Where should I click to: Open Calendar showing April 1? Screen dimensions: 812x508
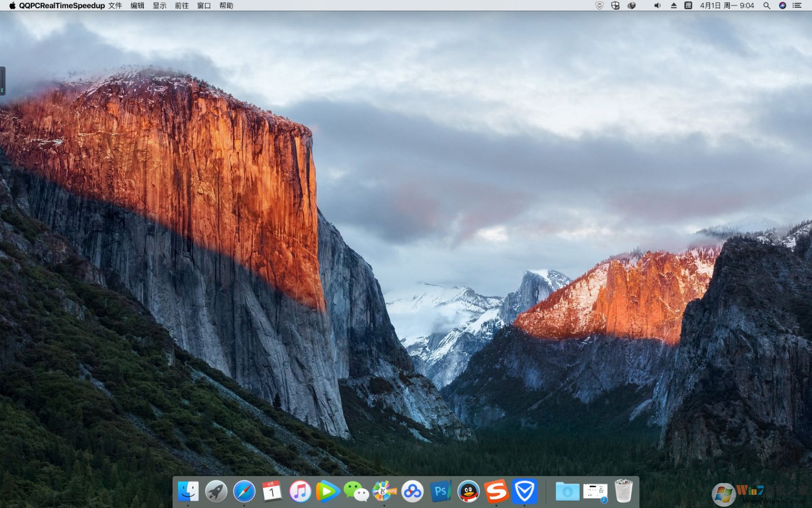[272, 491]
